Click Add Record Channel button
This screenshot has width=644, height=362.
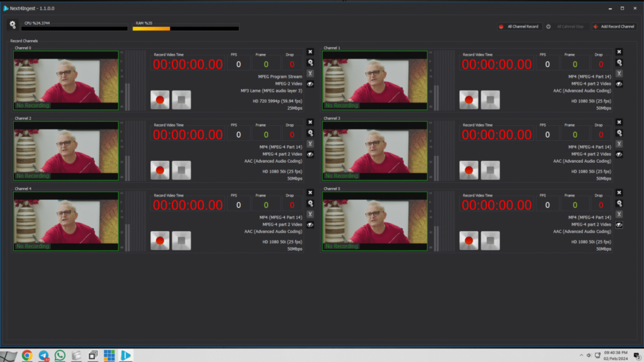613,26
